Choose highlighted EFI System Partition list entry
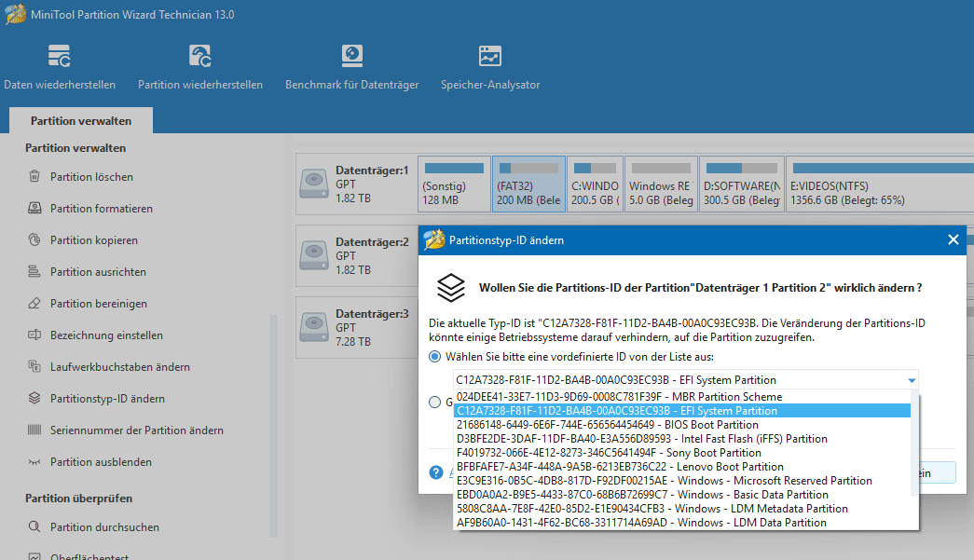The width and height of the screenshot is (974, 560). tap(681, 410)
